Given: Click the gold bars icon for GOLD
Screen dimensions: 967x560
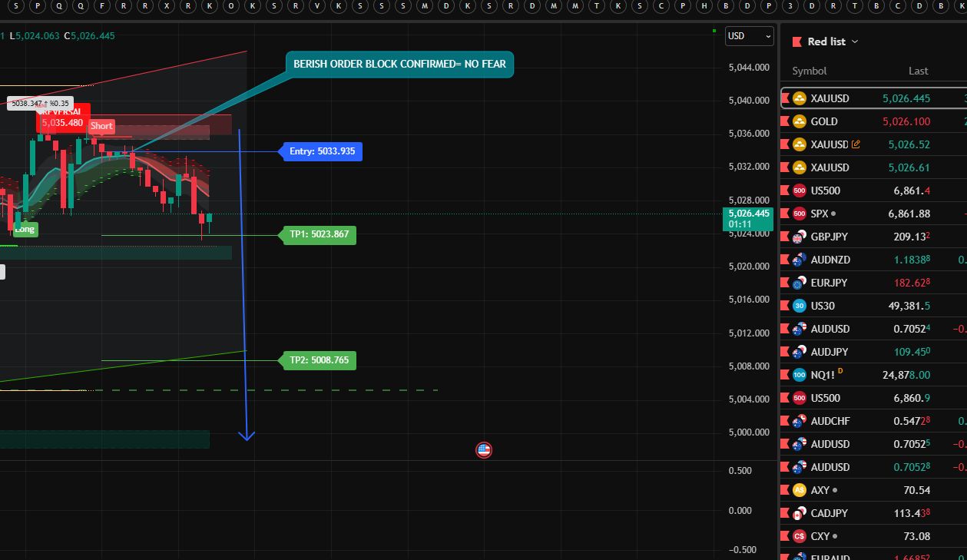Looking at the screenshot, I should [800, 121].
